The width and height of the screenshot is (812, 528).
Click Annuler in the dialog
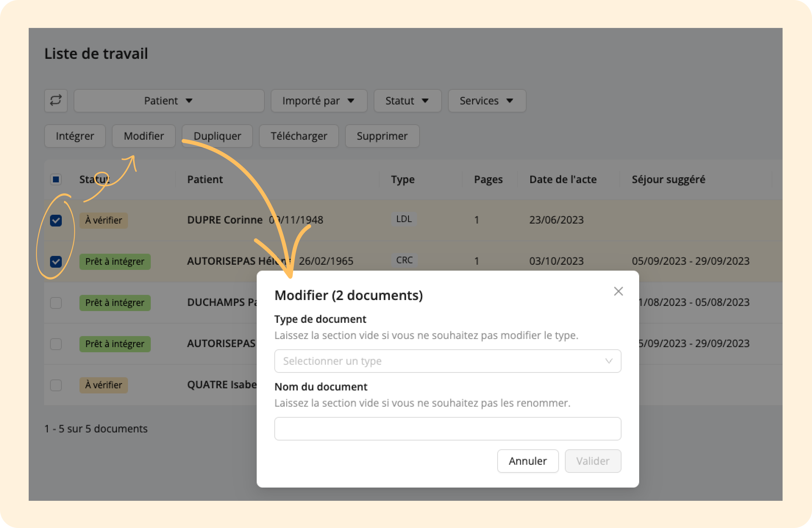click(x=528, y=461)
